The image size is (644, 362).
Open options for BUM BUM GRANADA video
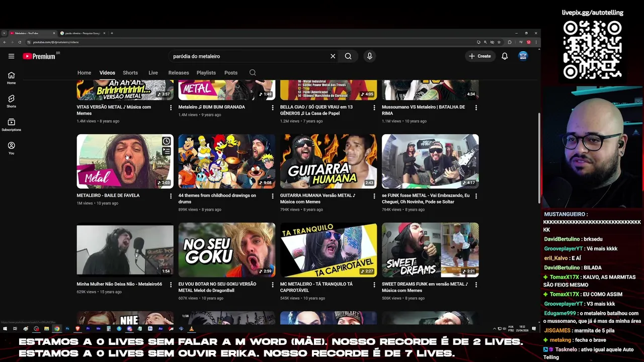(273, 108)
